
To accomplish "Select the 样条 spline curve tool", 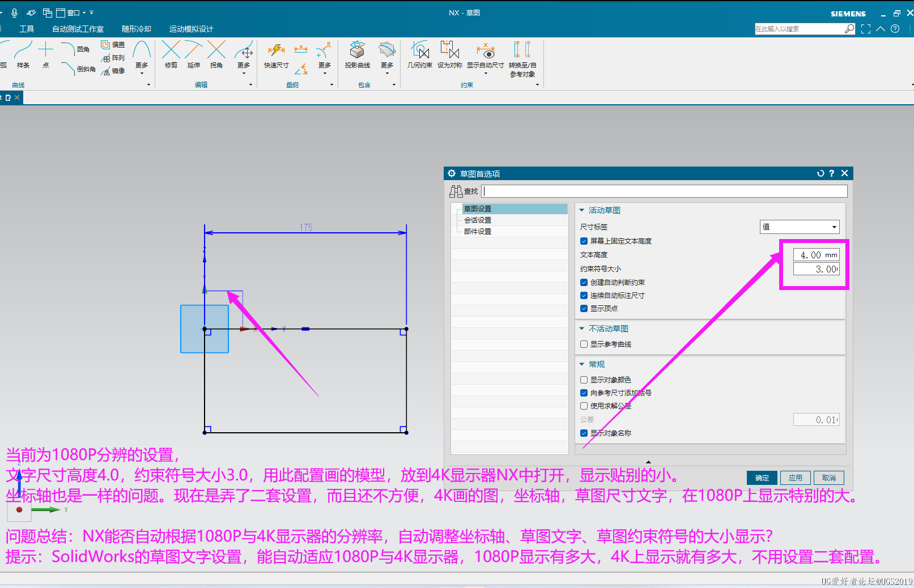I will (x=23, y=55).
